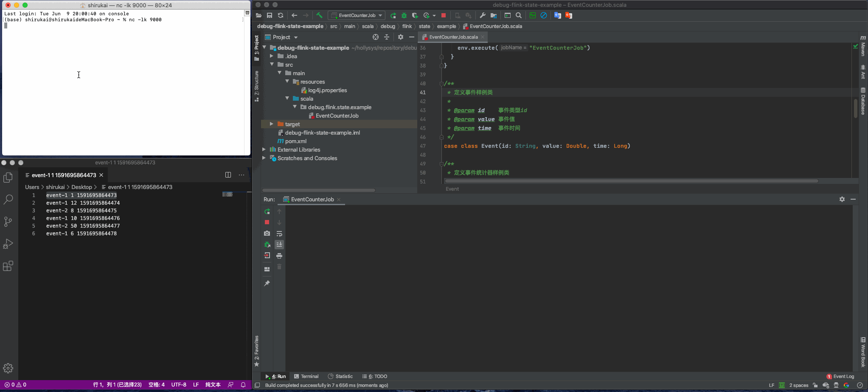This screenshot has width=868, height=392.
Task: Toggle Soft-Wrap in Run console
Action: click(x=279, y=234)
